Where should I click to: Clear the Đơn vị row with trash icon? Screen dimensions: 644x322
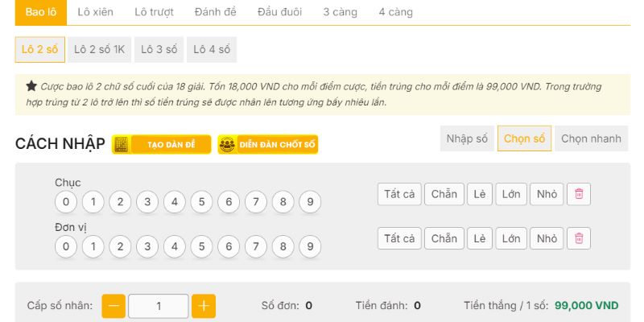pyautogui.click(x=580, y=238)
